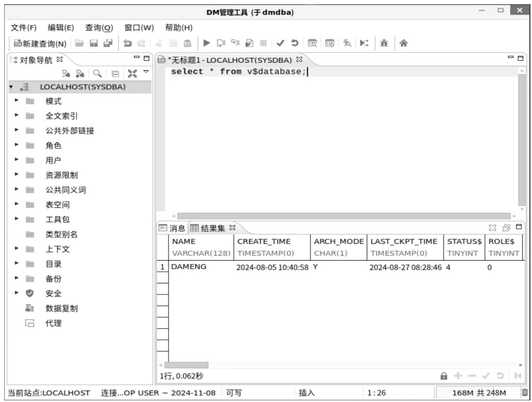Expand the 表空间 tree node
This screenshot has height=402, width=532.
click(16, 205)
